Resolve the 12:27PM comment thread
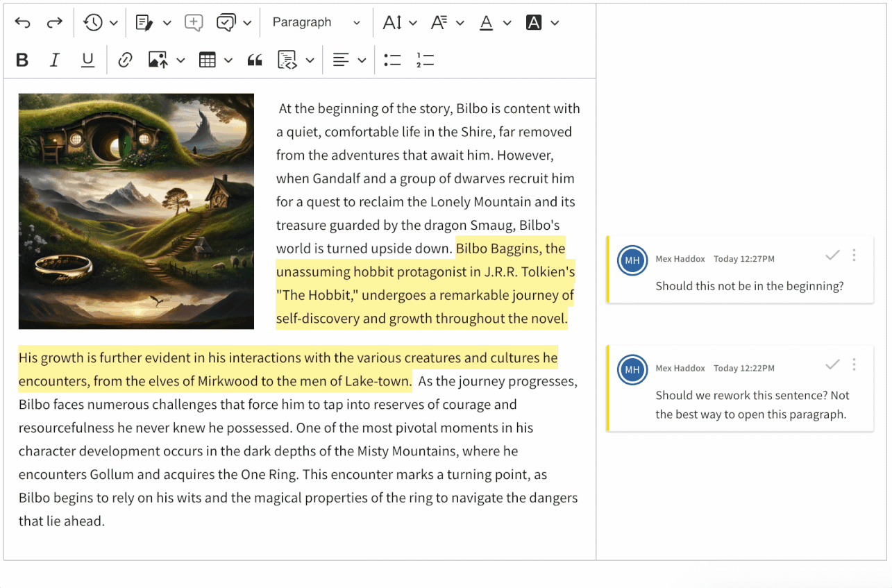The height and width of the screenshot is (588, 892). [x=832, y=255]
